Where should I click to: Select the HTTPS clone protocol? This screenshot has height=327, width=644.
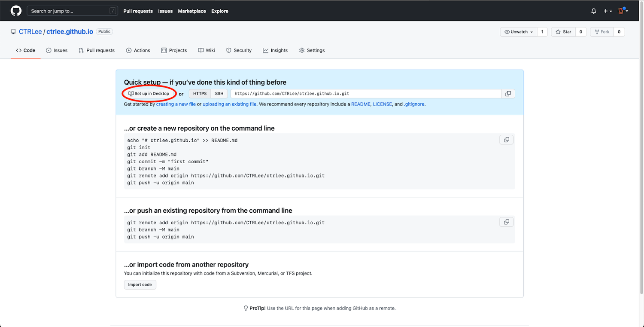coord(200,94)
